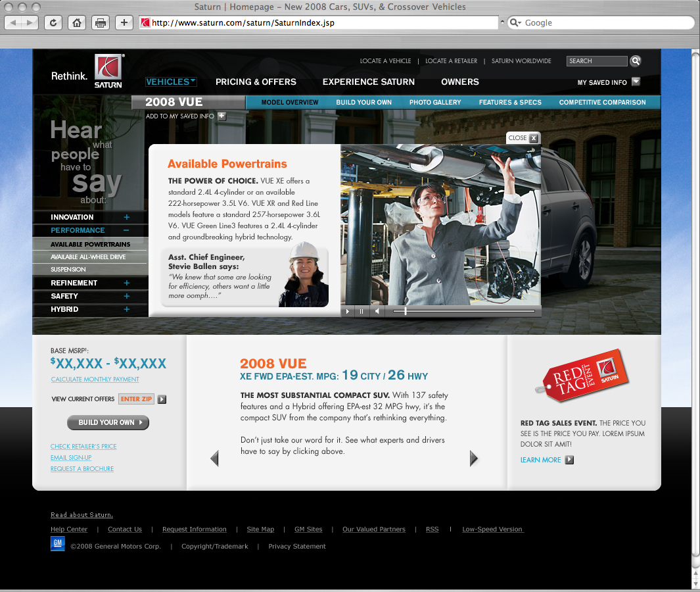Click the RSS footer link
Image resolution: width=700 pixels, height=592 pixels.
pyautogui.click(x=432, y=529)
